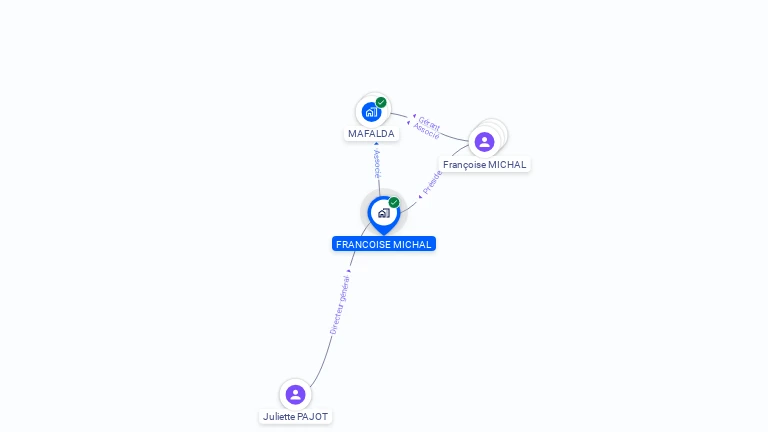Click the MAFALDA name label
The width and height of the screenshot is (768, 432).
click(x=371, y=134)
